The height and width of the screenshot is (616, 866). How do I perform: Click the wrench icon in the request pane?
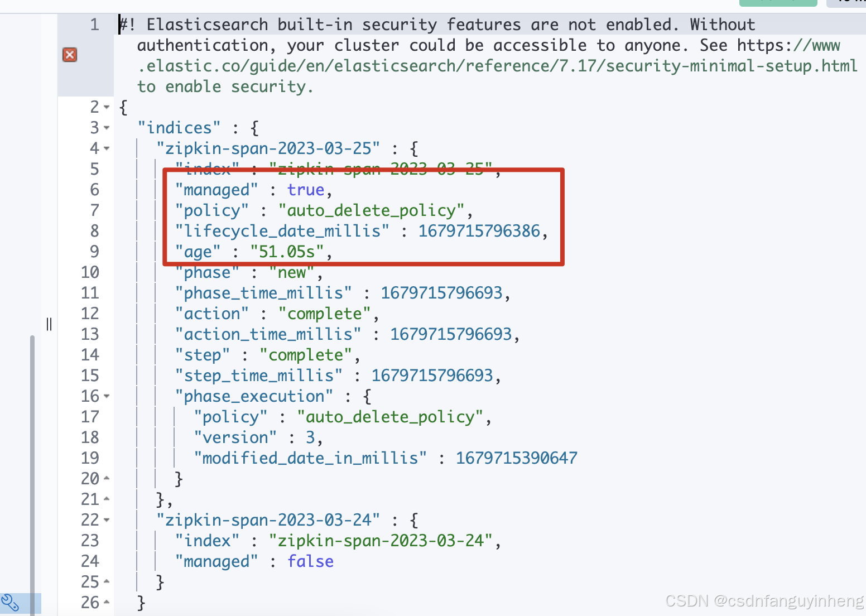10,603
